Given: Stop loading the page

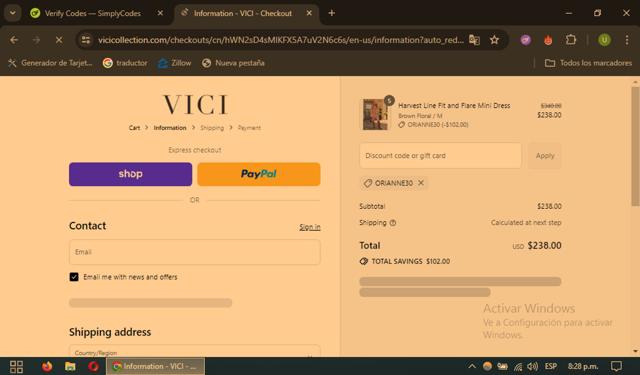Looking at the screenshot, I should click(59, 40).
